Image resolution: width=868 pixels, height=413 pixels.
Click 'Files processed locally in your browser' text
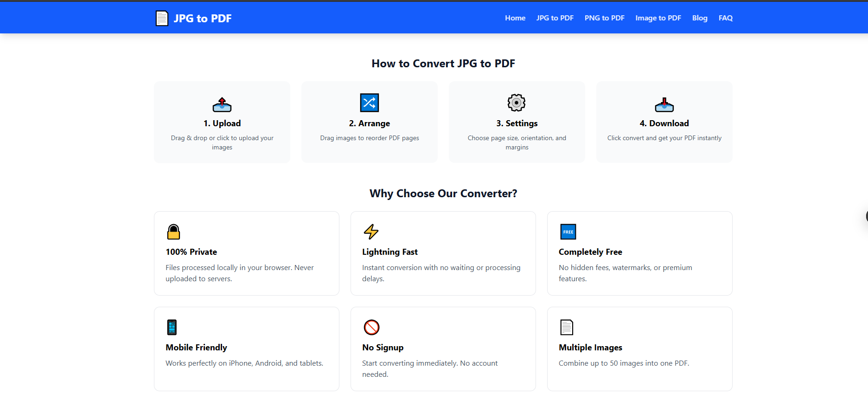tap(240, 273)
